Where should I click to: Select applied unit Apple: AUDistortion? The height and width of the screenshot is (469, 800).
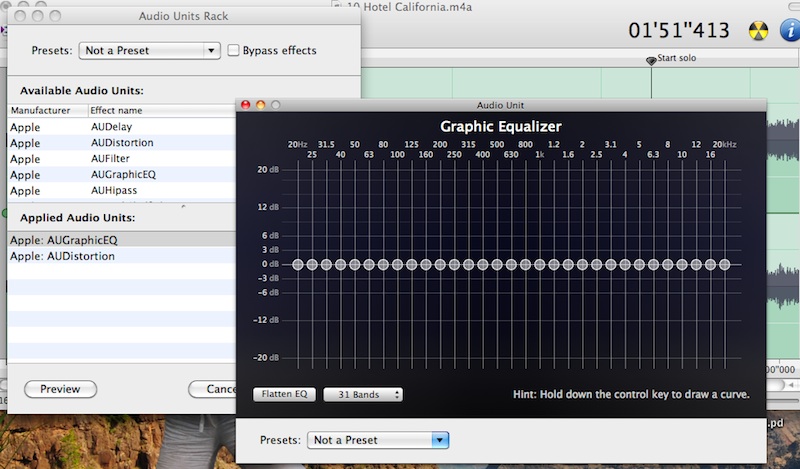[62, 256]
